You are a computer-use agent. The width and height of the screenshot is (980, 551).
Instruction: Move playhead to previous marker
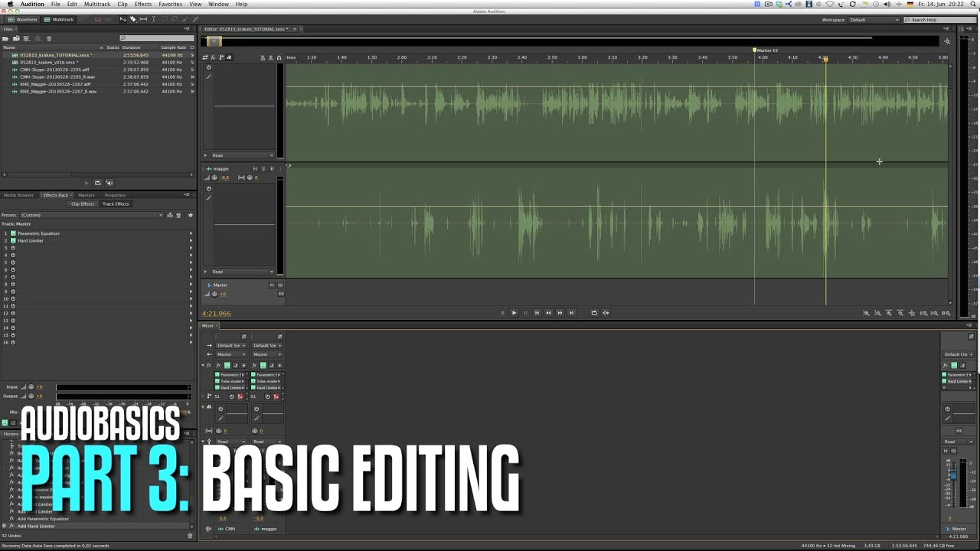tap(537, 312)
